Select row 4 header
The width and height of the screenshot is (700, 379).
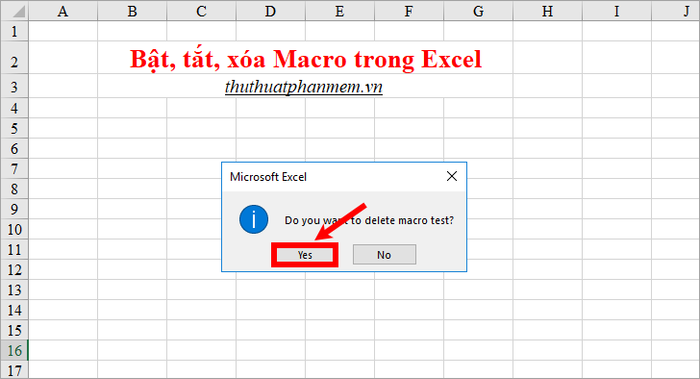(x=14, y=108)
